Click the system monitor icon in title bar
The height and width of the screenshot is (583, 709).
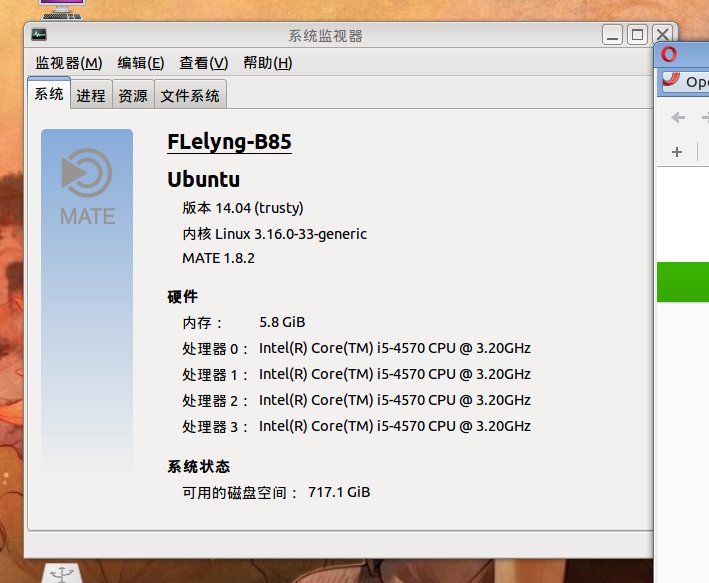coord(39,34)
